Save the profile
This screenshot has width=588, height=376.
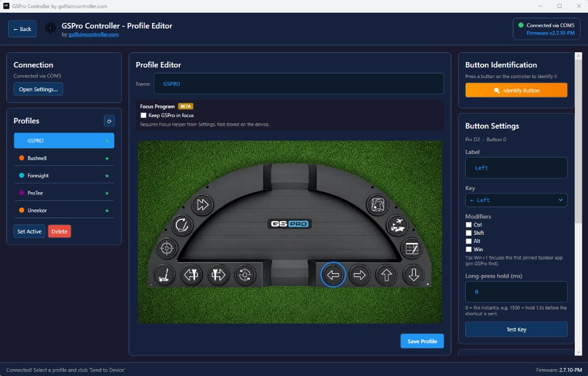click(422, 341)
